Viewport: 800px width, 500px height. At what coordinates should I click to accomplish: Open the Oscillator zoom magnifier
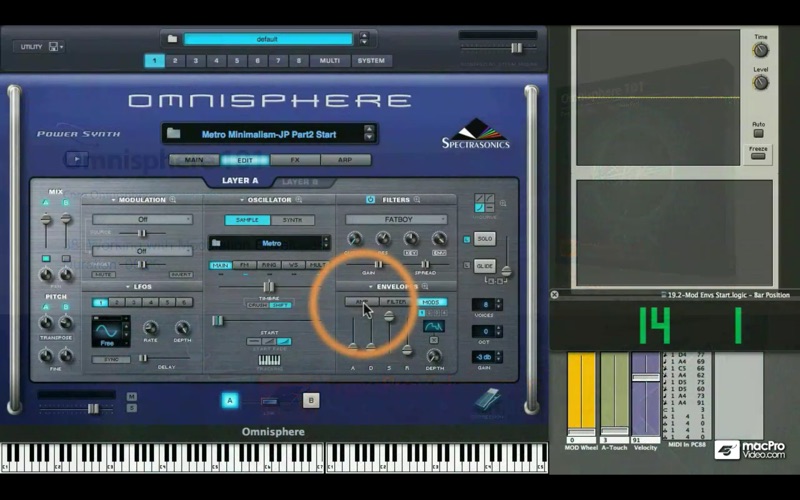pyautogui.click(x=299, y=199)
